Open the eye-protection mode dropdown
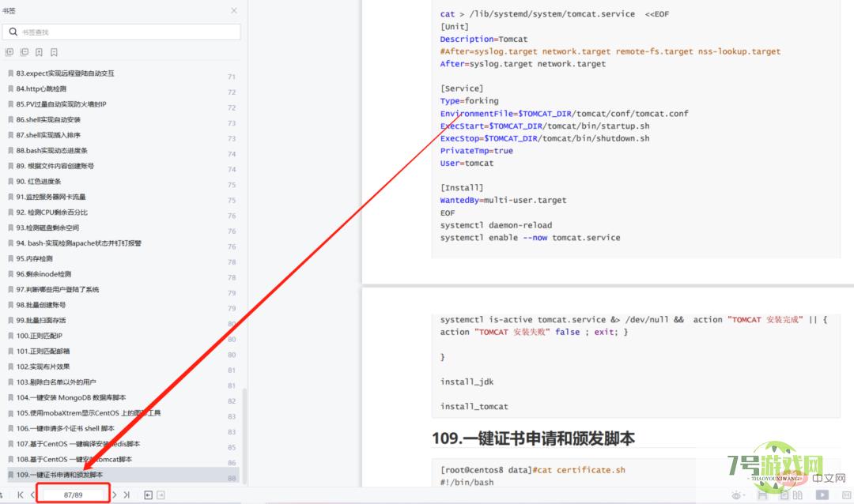This screenshot has width=854, height=504. pyautogui.click(x=738, y=495)
